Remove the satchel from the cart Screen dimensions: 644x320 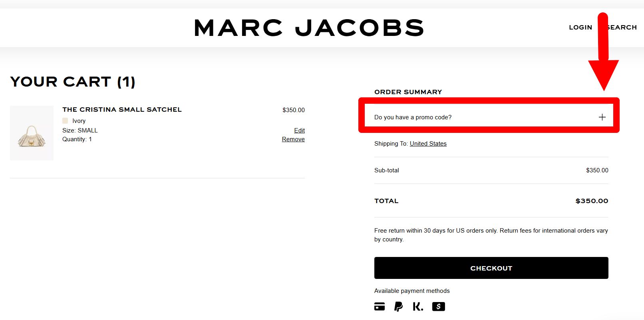pyautogui.click(x=293, y=139)
